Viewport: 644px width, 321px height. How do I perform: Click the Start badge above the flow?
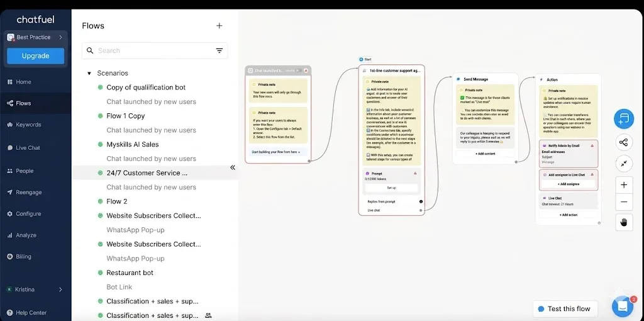click(365, 59)
